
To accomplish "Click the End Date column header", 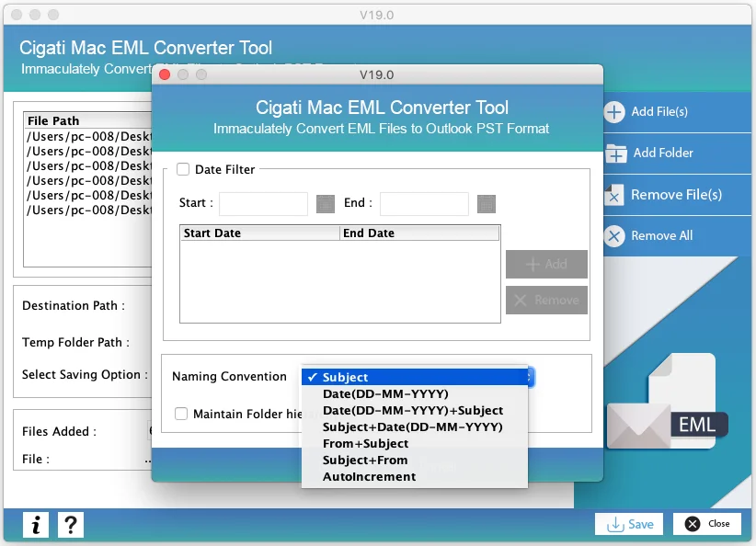I will pos(419,233).
